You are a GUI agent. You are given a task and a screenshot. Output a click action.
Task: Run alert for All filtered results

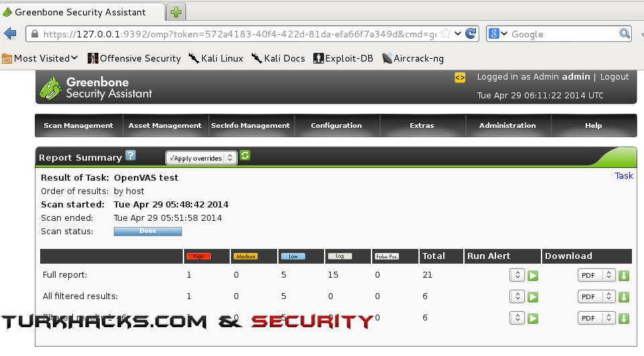coord(533,297)
